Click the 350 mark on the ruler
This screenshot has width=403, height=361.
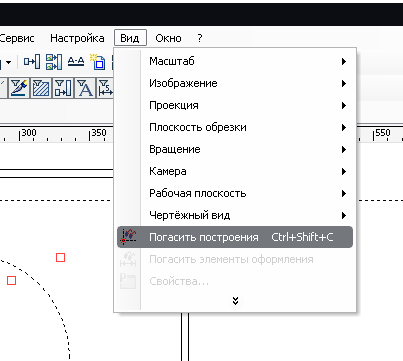click(x=99, y=133)
